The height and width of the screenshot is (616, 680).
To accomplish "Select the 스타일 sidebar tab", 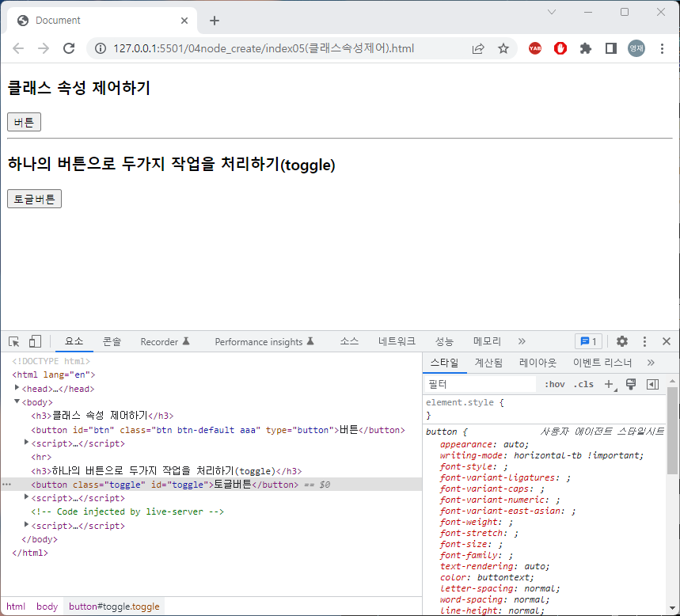I will coord(445,363).
